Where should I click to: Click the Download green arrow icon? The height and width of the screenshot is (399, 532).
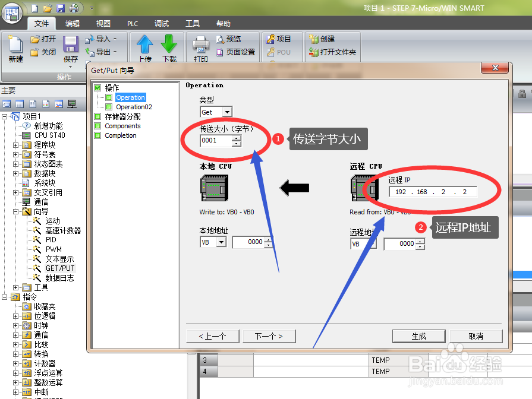pyautogui.click(x=169, y=44)
